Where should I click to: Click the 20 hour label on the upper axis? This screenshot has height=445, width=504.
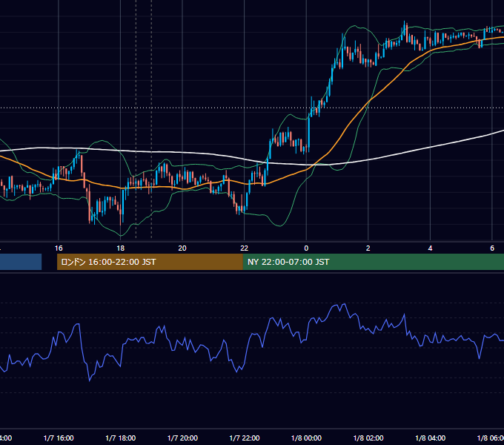(182, 248)
